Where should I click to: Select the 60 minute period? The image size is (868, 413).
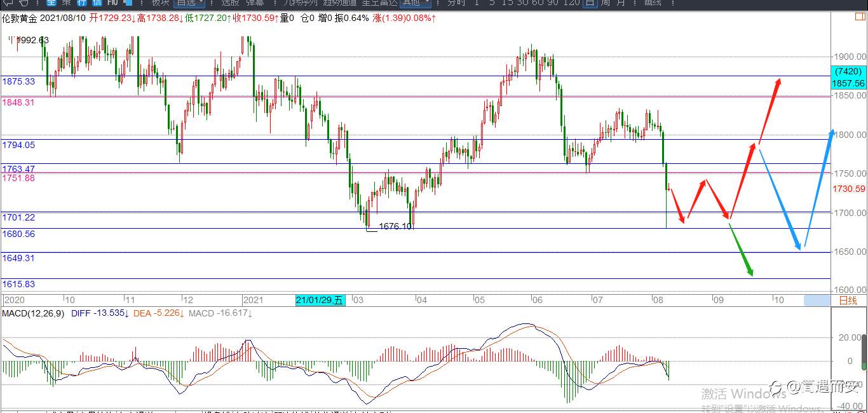click(x=539, y=3)
